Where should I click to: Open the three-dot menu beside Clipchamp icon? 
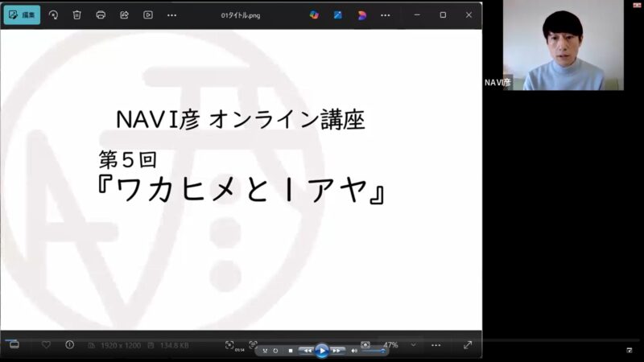pyautogui.click(x=386, y=15)
